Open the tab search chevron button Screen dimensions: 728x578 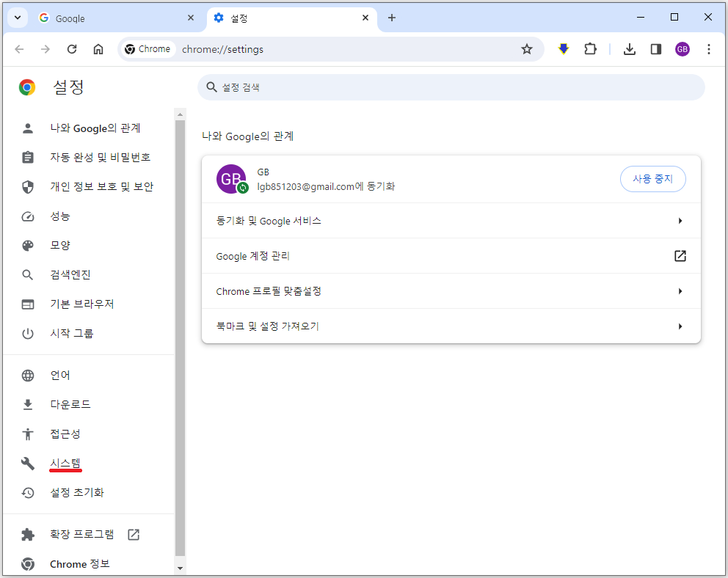[x=18, y=18]
